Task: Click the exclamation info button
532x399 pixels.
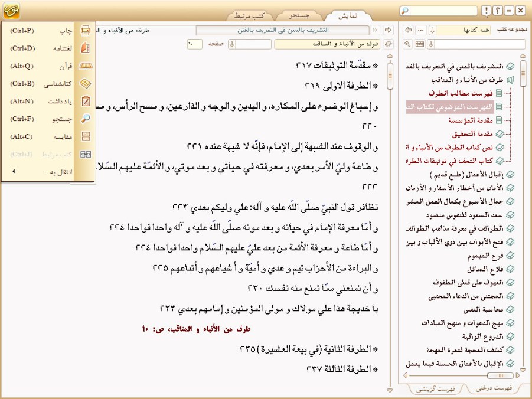Action: point(486,11)
